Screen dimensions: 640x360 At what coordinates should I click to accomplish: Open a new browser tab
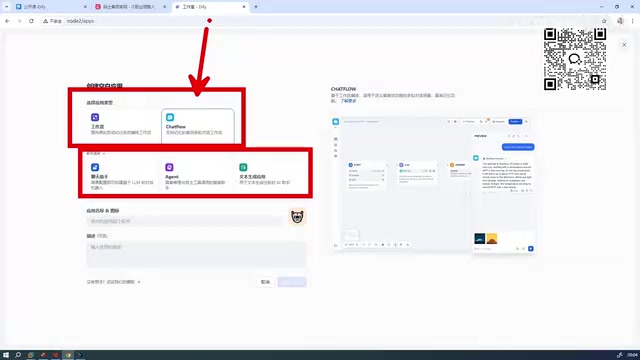pyautogui.click(x=256, y=7)
